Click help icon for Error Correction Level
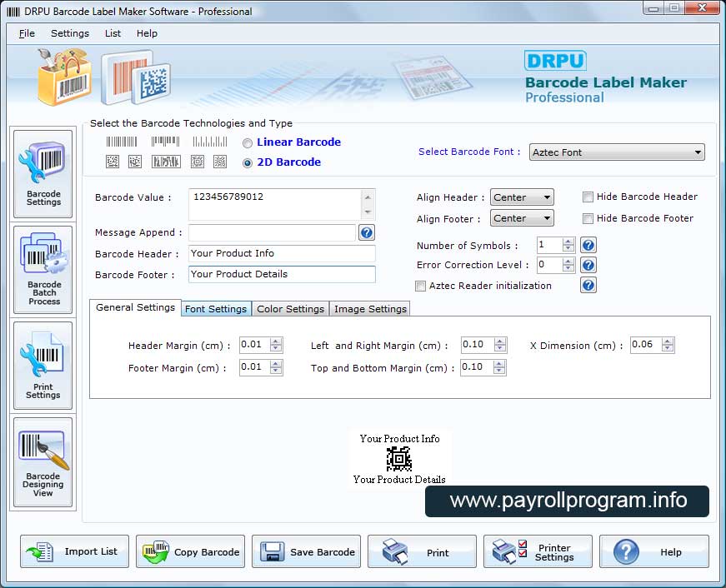Viewport: 726px width, 588px height. 588,265
